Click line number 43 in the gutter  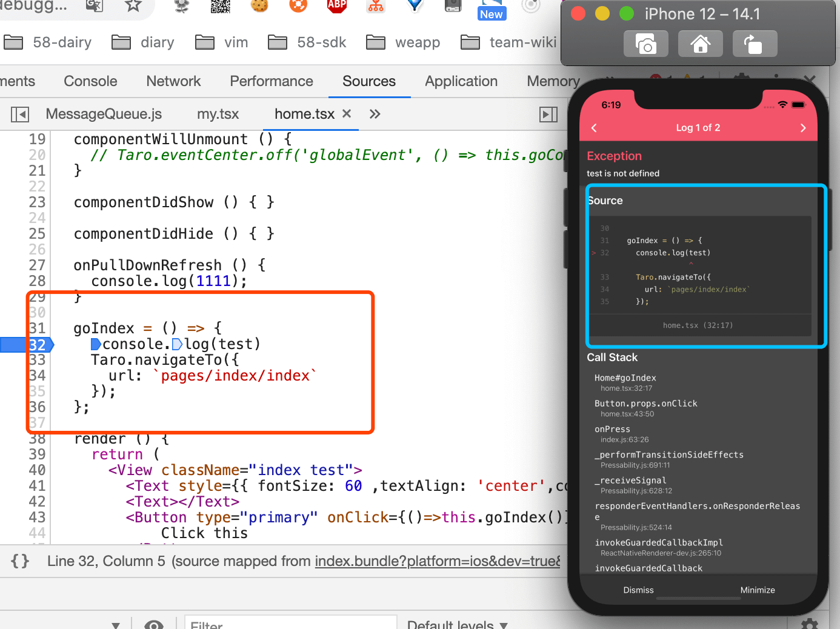37,518
